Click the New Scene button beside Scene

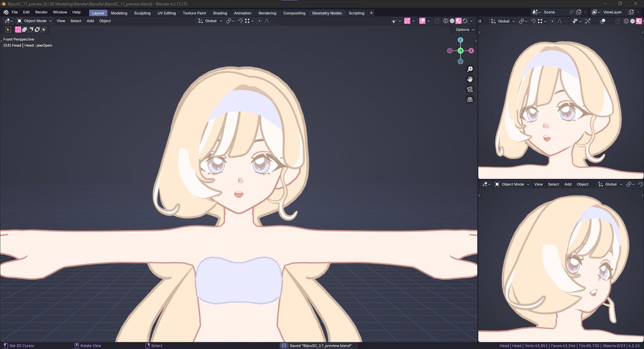[578, 11]
